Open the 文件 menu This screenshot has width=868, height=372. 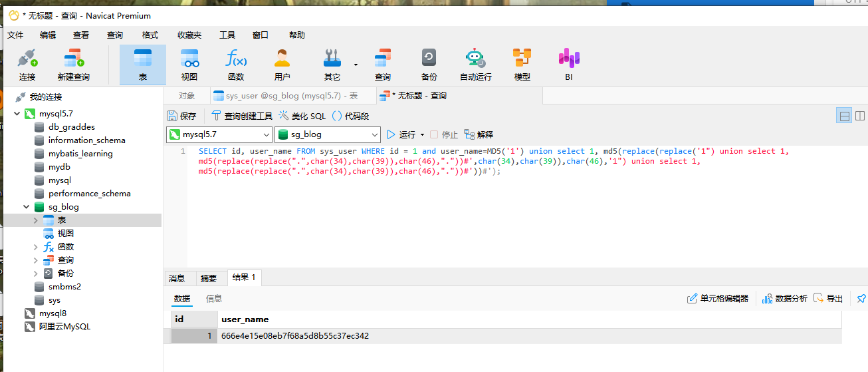click(x=15, y=35)
